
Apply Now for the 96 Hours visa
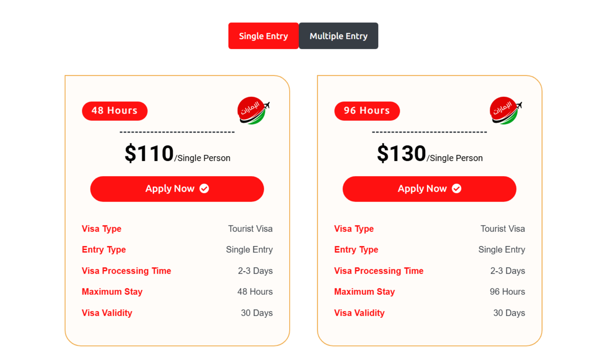point(429,189)
